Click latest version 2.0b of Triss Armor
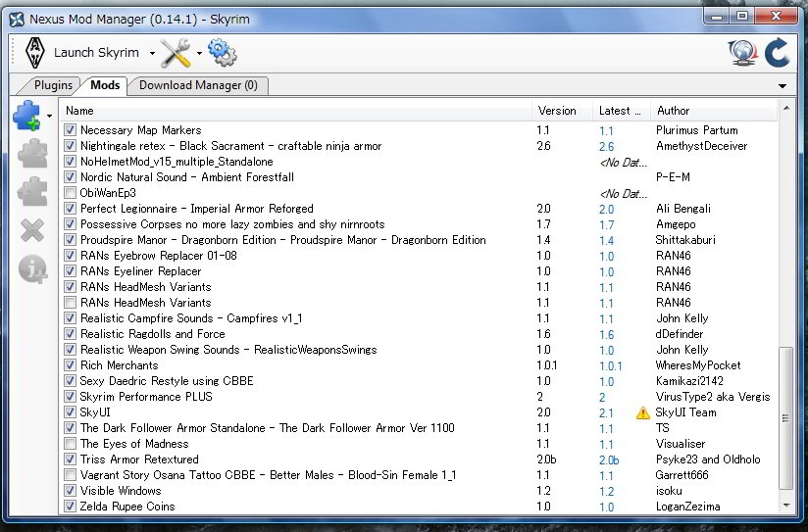Image resolution: width=808 pixels, height=532 pixels. click(x=609, y=460)
